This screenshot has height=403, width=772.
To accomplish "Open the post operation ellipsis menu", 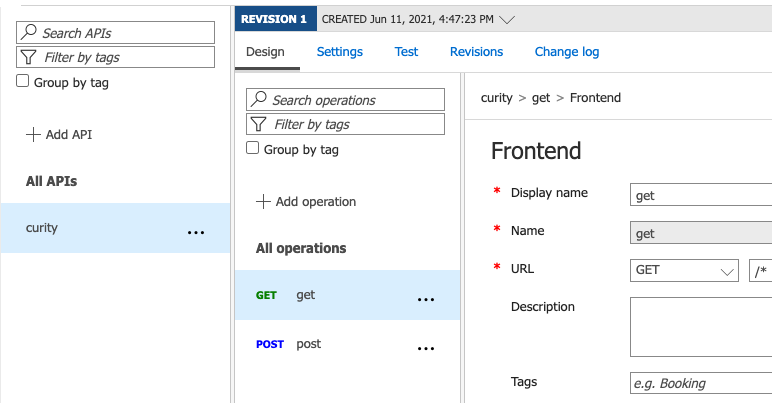I will [x=426, y=348].
